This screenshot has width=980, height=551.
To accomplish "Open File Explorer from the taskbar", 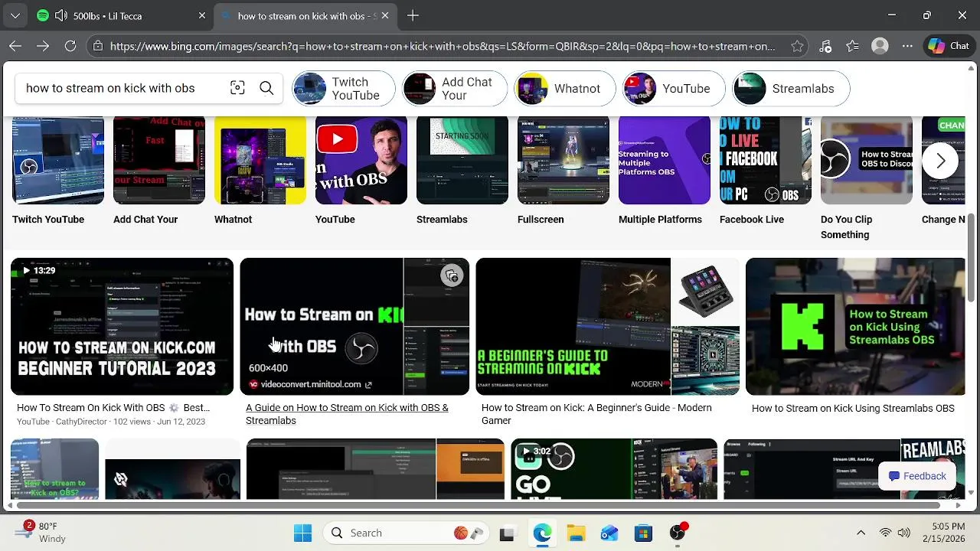I will [576, 533].
